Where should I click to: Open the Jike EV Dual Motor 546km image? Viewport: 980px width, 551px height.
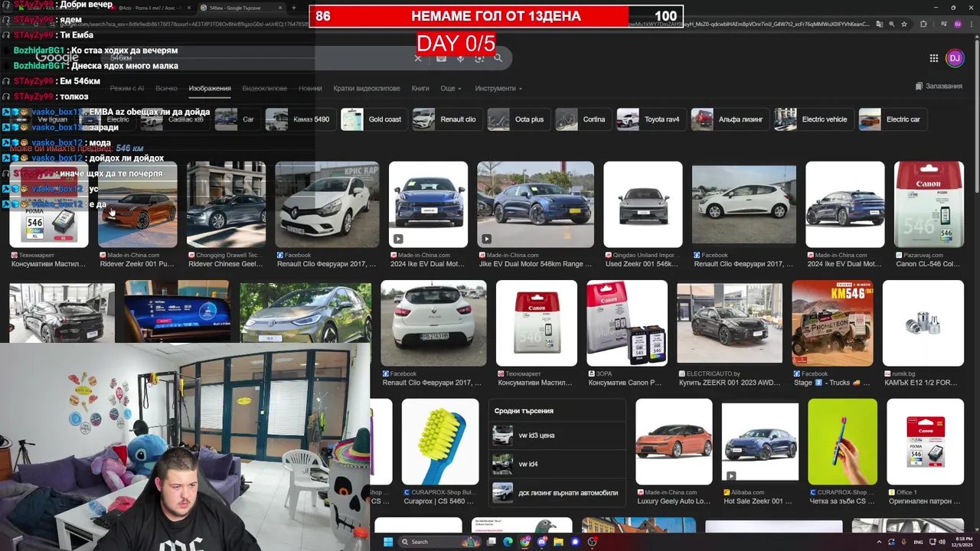535,204
